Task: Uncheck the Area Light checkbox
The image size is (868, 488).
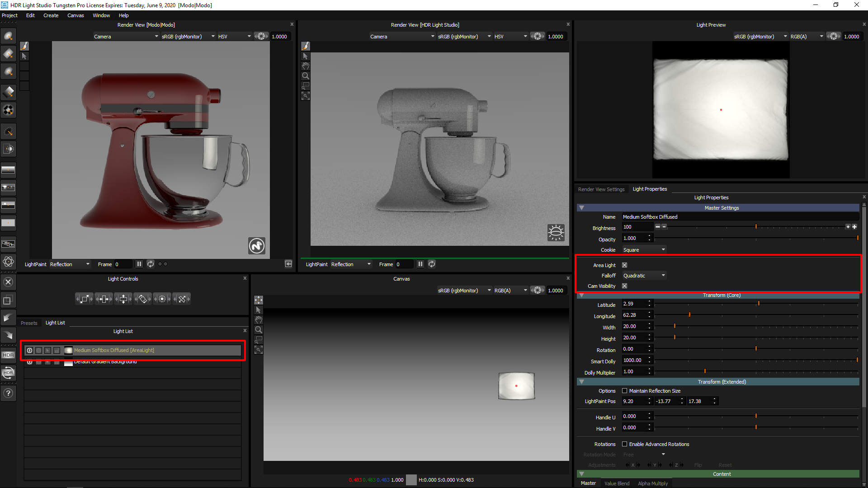Action: click(x=624, y=265)
